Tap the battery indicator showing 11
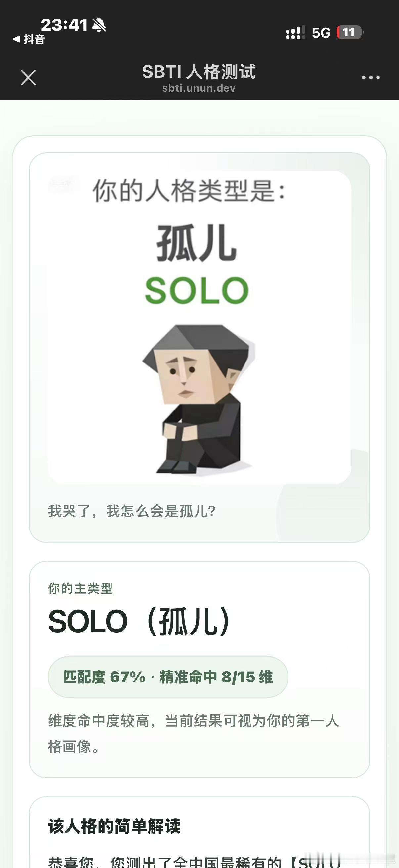The width and height of the screenshot is (399, 868). click(x=350, y=33)
